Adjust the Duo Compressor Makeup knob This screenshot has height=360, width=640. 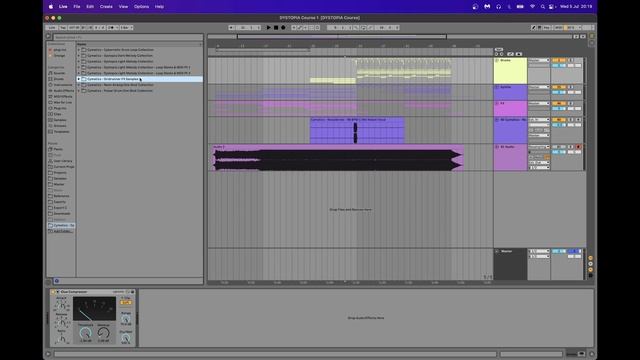pos(104,333)
